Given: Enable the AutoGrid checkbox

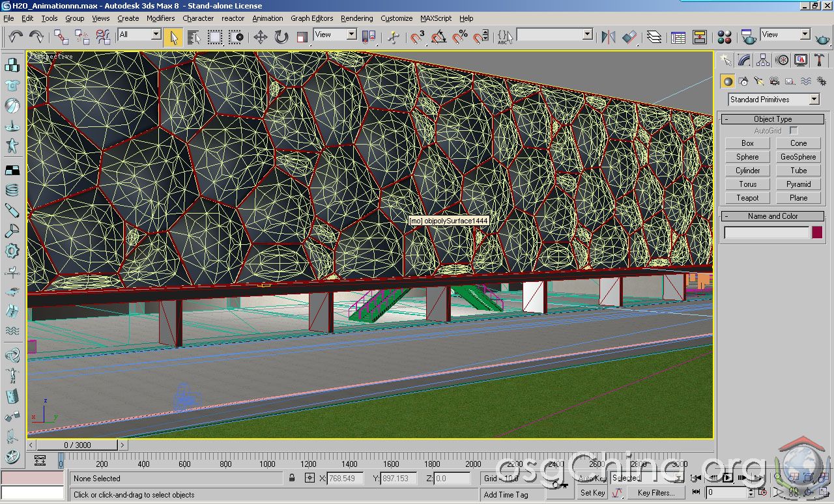Looking at the screenshot, I should click(x=794, y=131).
